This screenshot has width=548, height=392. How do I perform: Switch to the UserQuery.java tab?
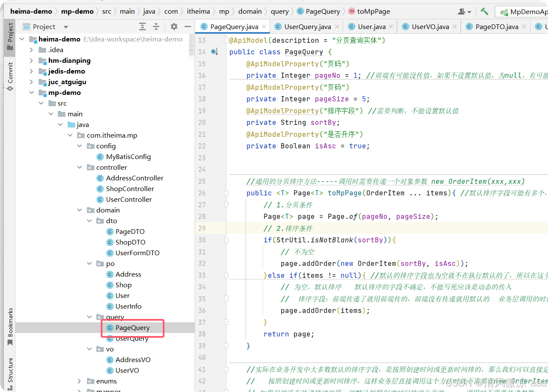(307, 27)
